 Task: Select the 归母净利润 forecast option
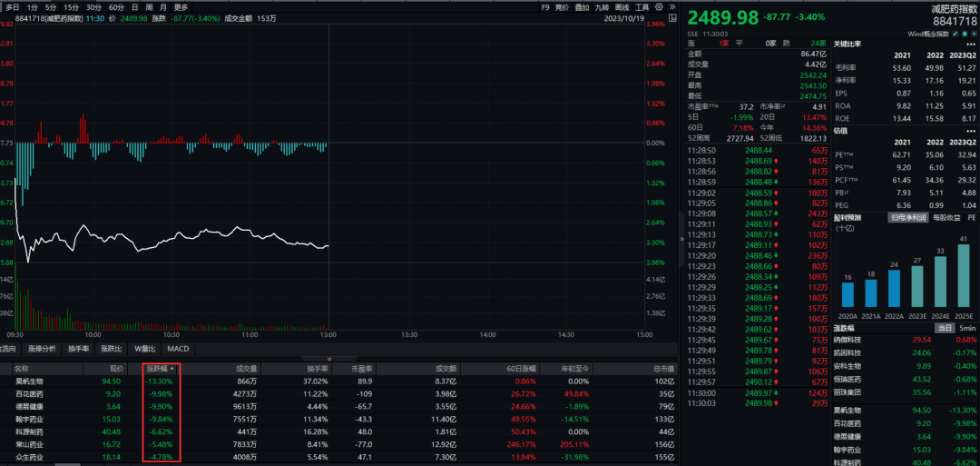tap(910, 218)
